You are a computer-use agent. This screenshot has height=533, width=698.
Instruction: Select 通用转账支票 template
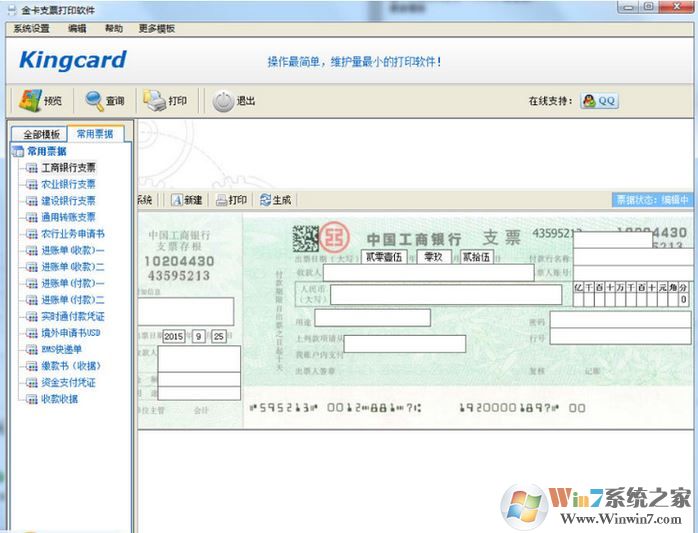tap(68, 217)
